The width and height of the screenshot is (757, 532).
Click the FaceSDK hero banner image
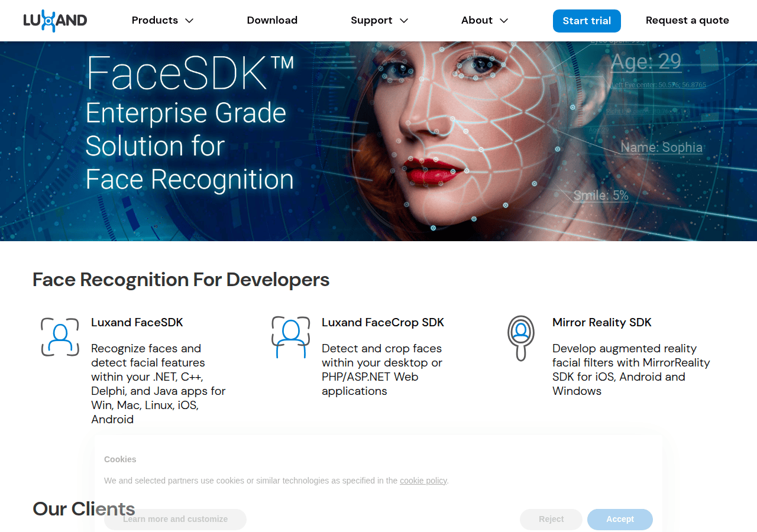pos(378,141)
